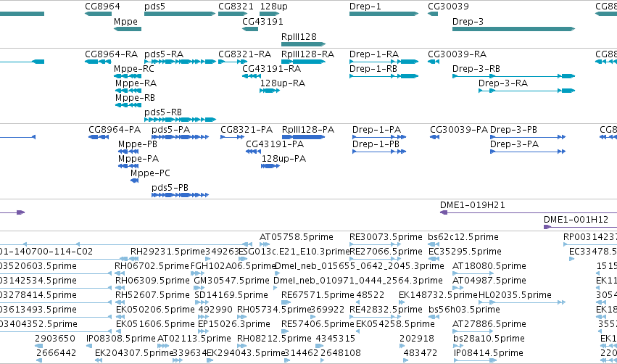Select the pds5-PA protein glyph
This screenshot has height=364, width=617.
tap(181, 137)
